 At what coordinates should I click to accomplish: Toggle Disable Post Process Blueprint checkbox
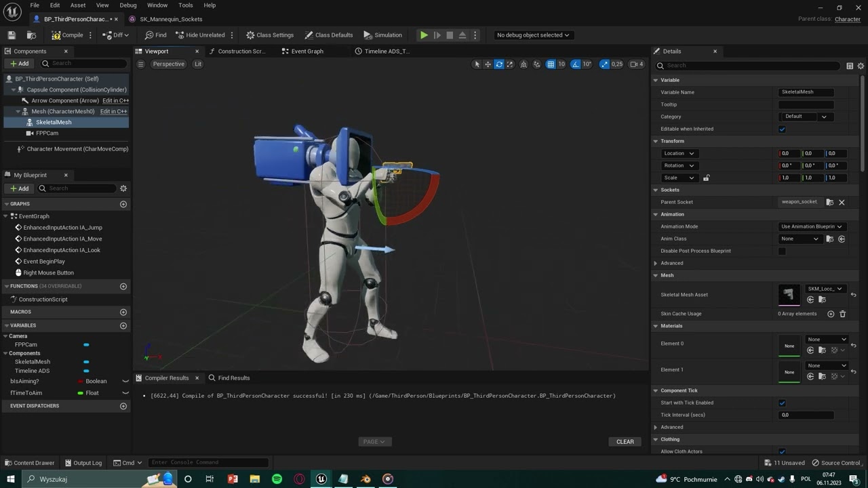[782, 251]
